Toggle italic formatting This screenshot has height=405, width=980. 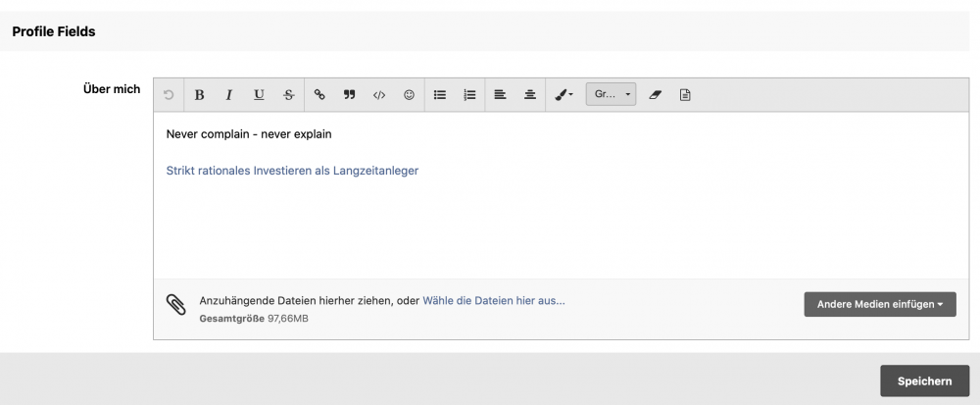pos(228,95)
